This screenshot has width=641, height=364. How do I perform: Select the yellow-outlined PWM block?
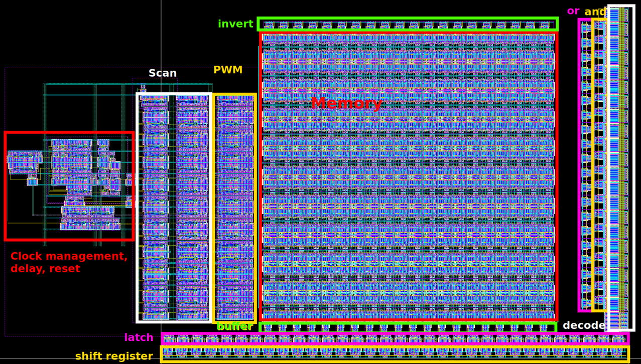[234, 207]
